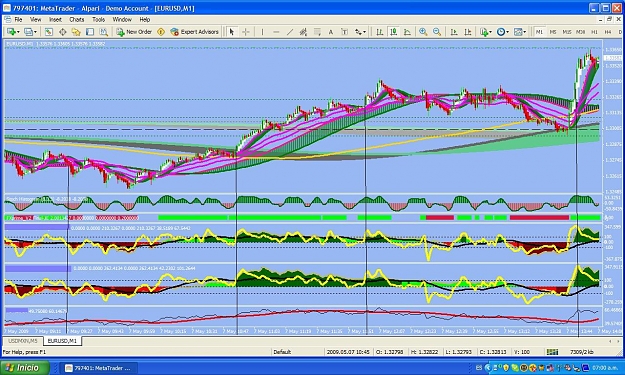
Task: Click the chart window icon beside File
Action: click(x=7, y=19)
